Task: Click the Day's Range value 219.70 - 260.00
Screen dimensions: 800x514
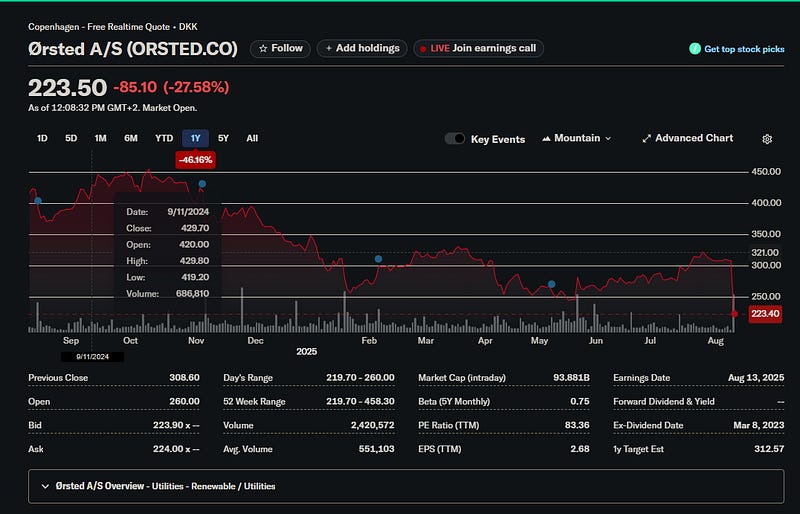Action: (360, 378)
